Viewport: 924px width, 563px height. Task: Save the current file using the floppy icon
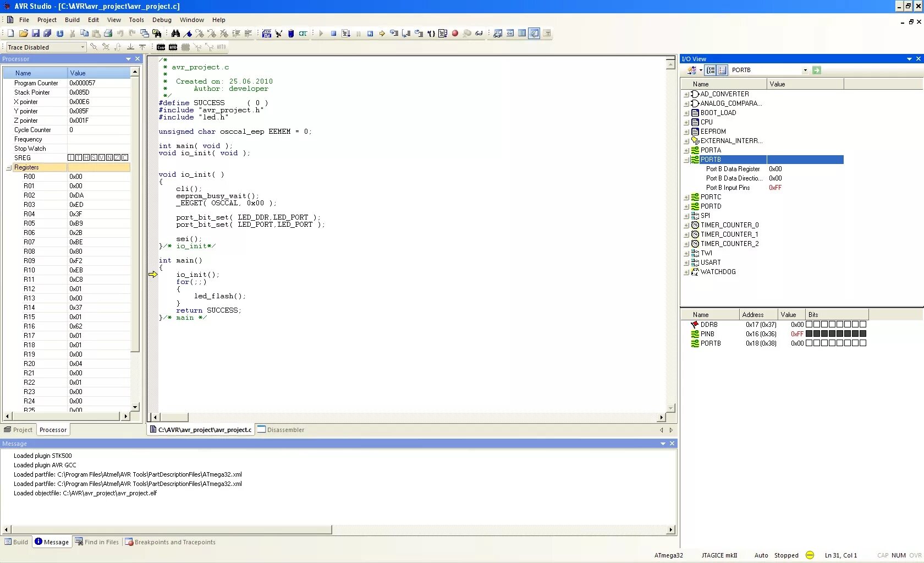click(x=36, y=34)
